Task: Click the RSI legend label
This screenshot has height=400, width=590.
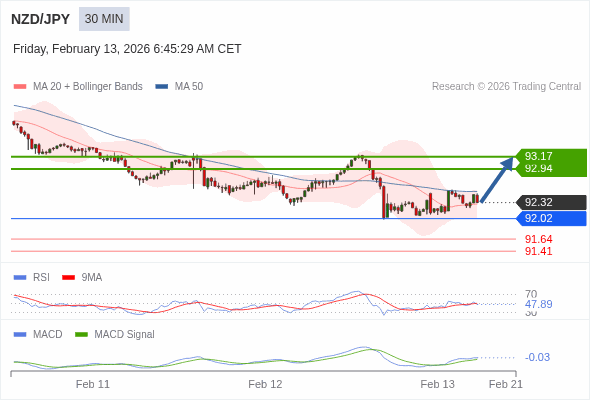Action: click(41, 278)
